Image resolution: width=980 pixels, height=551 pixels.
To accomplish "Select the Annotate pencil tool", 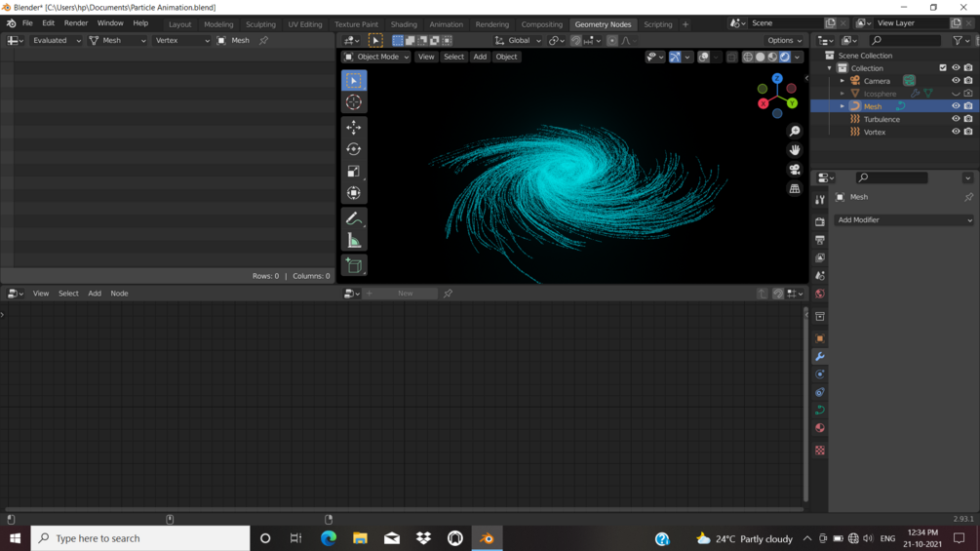I will tap(354, 218).
